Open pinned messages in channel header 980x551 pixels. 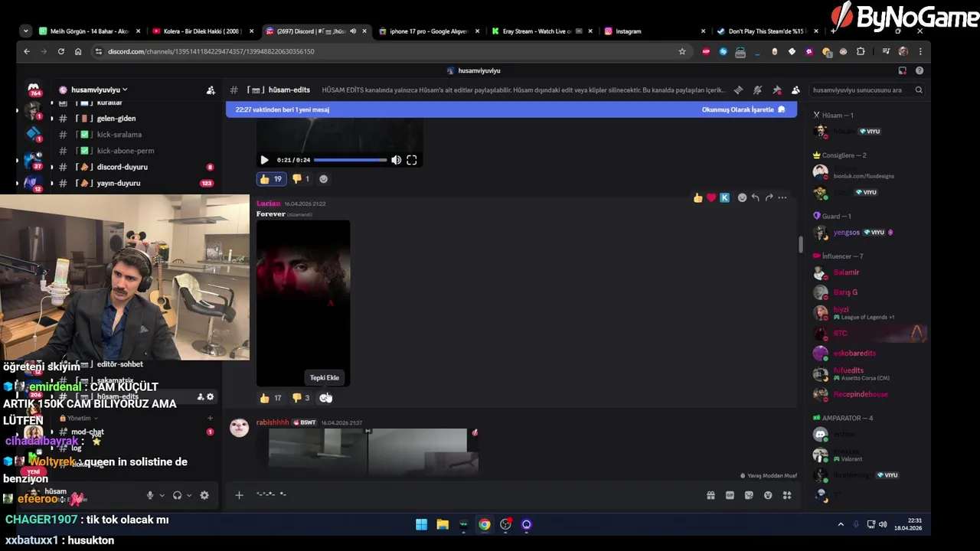777,90
